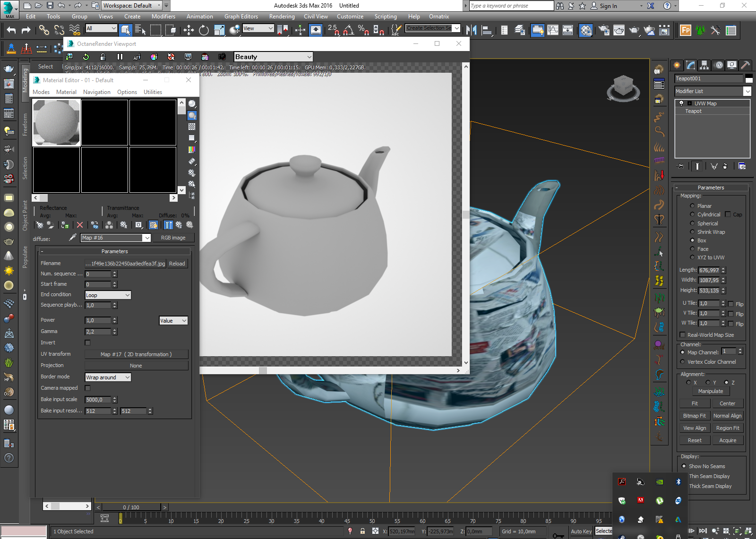
Task: Open the Utilities hammer panel tab
Action: point(745,65)
